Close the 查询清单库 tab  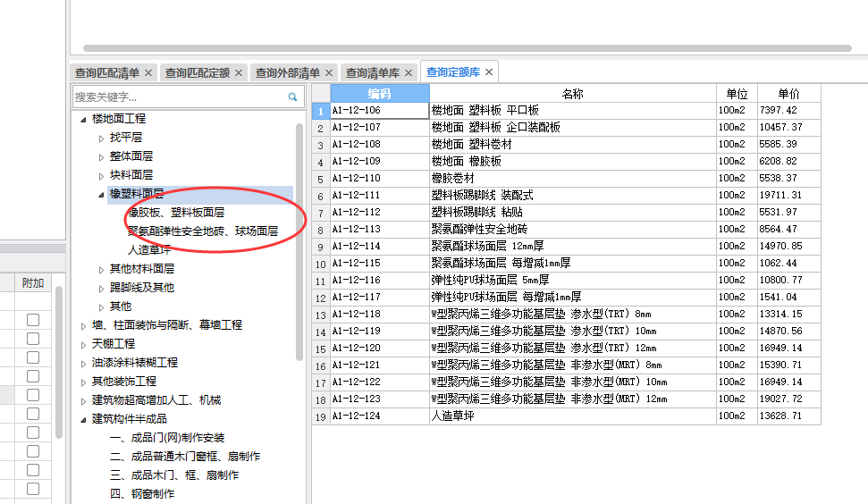click(x=409, y=73)
